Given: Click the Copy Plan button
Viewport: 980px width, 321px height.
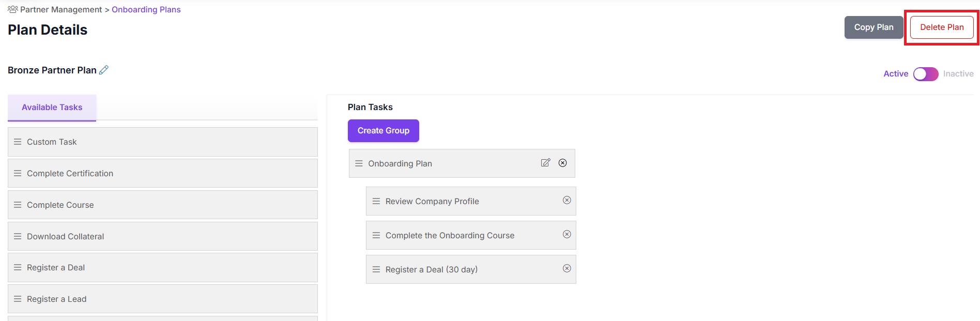Looking at the screenshot, I should click(874, 27).
